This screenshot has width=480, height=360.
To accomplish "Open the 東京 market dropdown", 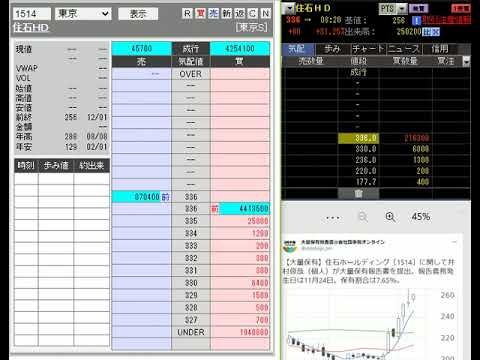I will (x=83, y=14).
